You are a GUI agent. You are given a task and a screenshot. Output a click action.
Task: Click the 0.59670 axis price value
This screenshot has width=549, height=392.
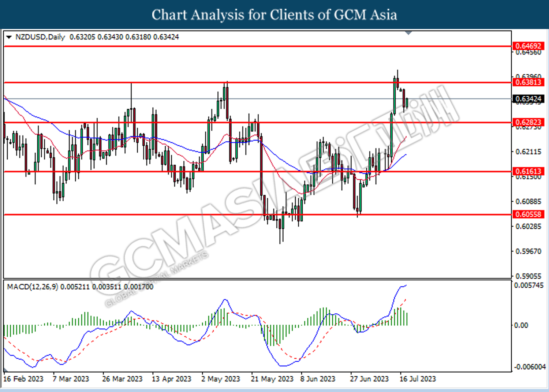(528, 251)
